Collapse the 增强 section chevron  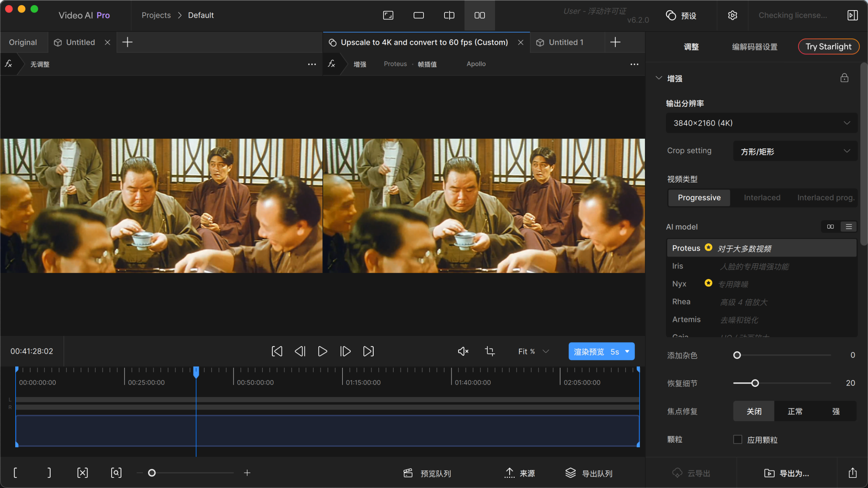click(658, 78)
